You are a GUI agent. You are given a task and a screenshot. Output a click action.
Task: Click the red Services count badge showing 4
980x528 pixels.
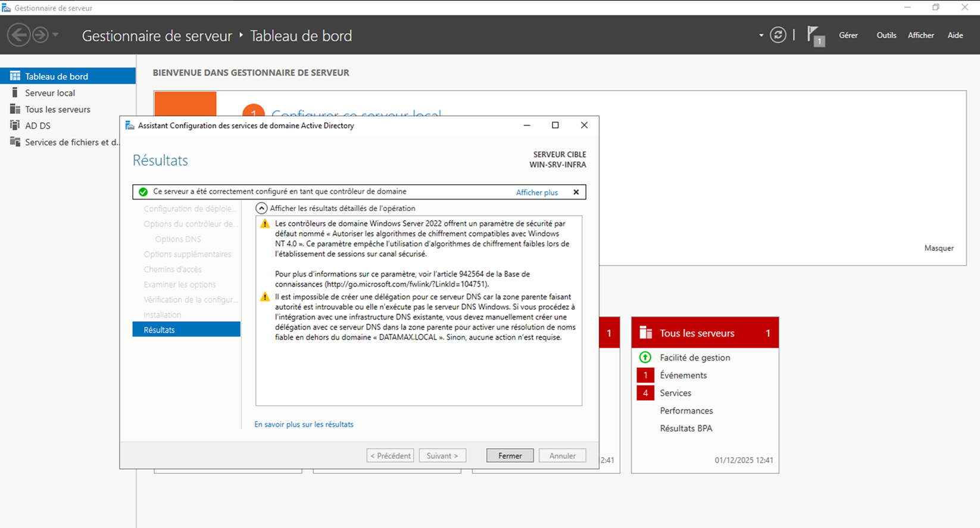pyautogui.click(x=645, y=393)
